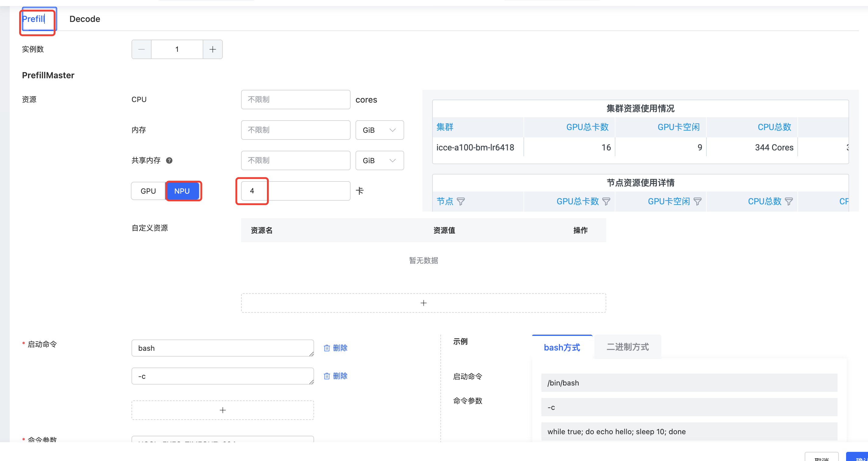Select the GPU accelerator toggle
Viewport: 868px width, 461px height.
click(x=148, y=191)
